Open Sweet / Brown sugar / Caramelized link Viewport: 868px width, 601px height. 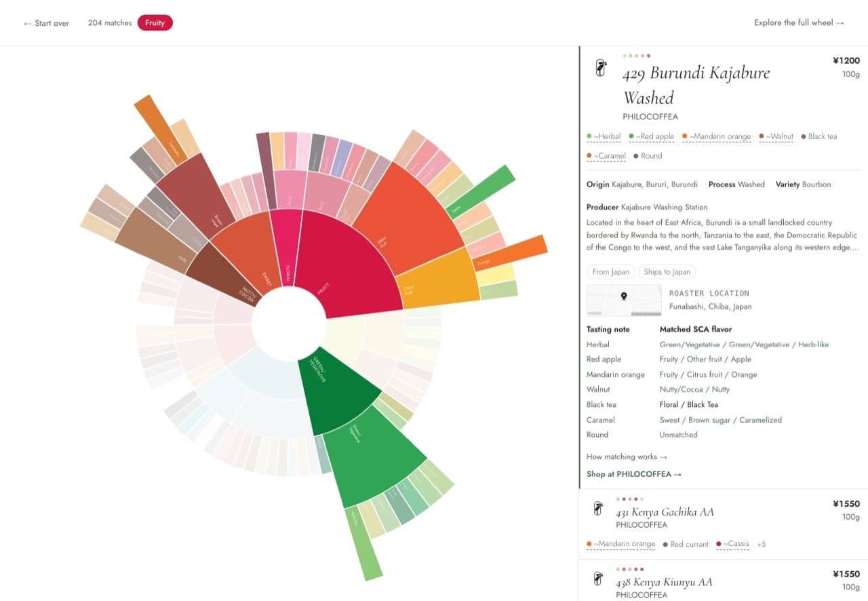tap(721, 420)
